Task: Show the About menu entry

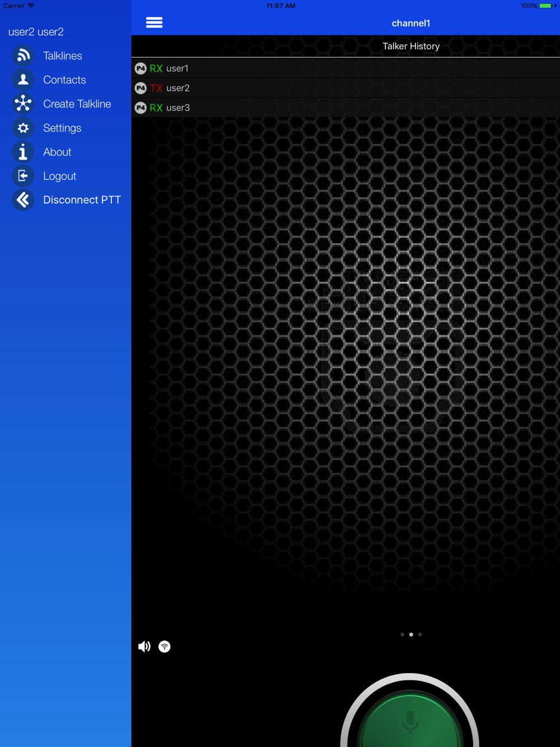Action: (x=57, y=152)
